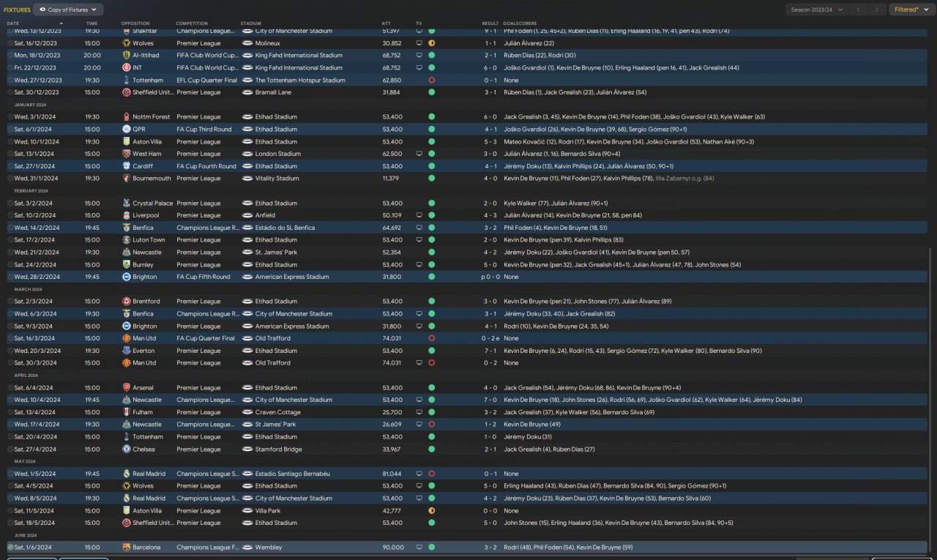937x560 pixels.
Task: Click the Arsenal club badge
Action: [127, 388]
